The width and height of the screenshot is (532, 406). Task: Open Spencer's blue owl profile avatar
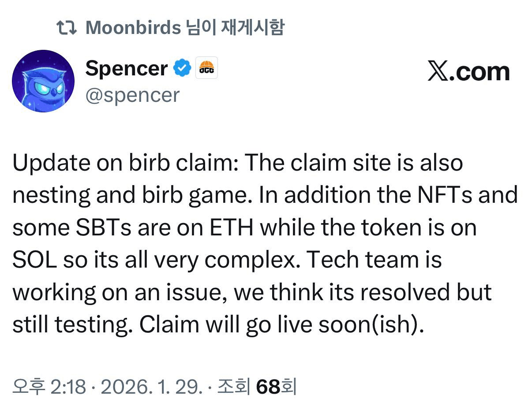point(43,81)
